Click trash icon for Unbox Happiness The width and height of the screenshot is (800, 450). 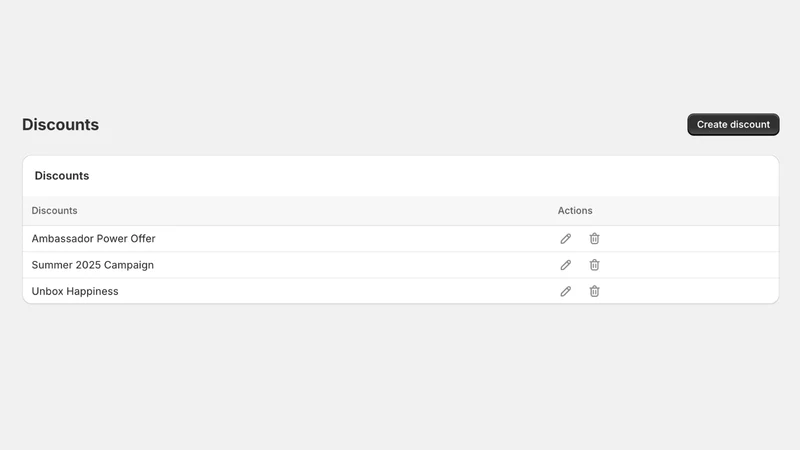pos(594,291)
